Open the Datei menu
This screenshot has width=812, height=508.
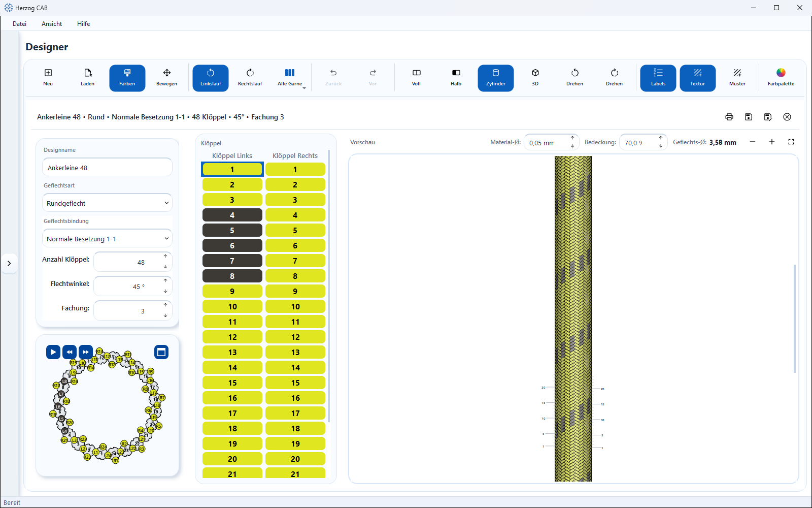(20, 24)
